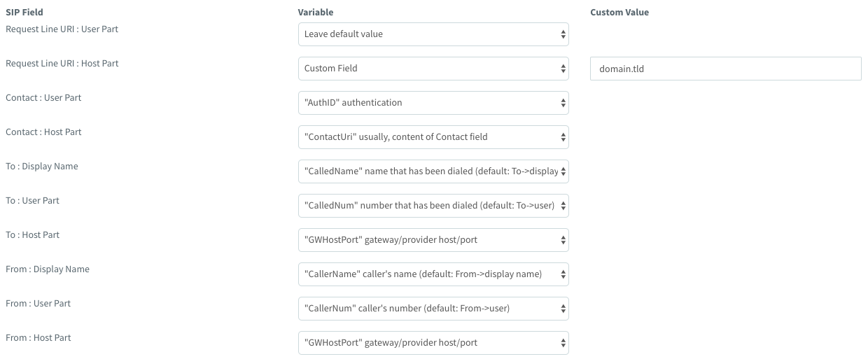Open Contact User Part variable dropdown
This screenshot has width=868, height=359.
point(433,103)
